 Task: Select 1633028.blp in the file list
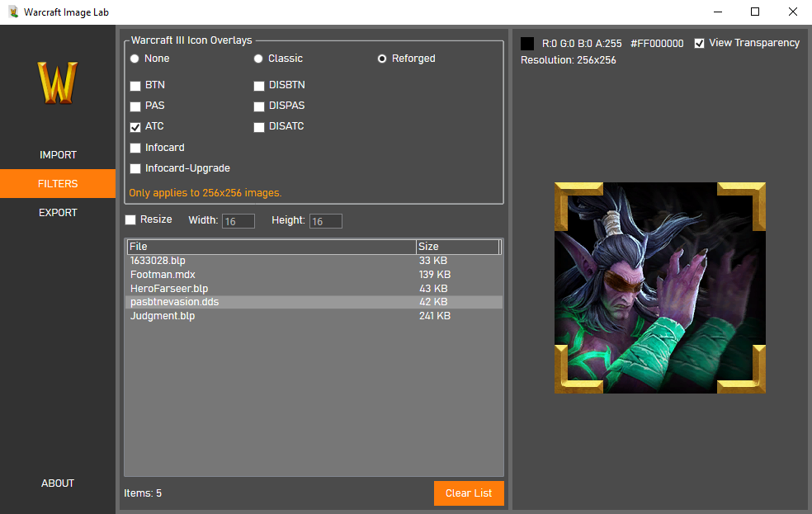[314, 261]
